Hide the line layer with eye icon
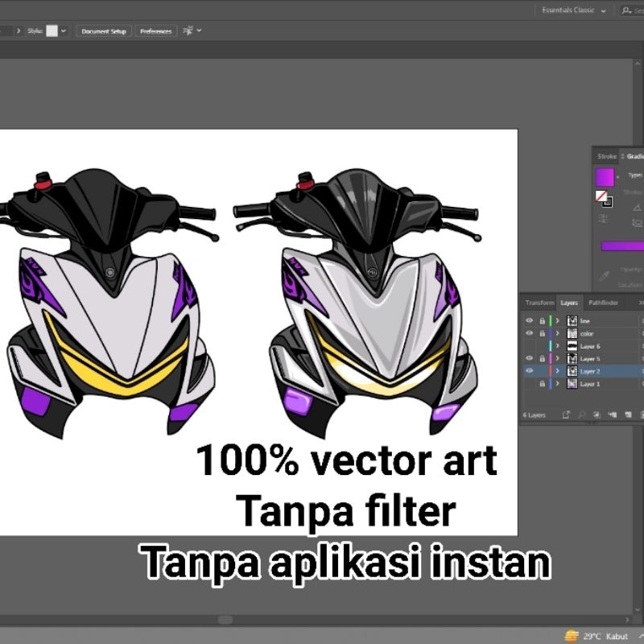 point(529,320)
